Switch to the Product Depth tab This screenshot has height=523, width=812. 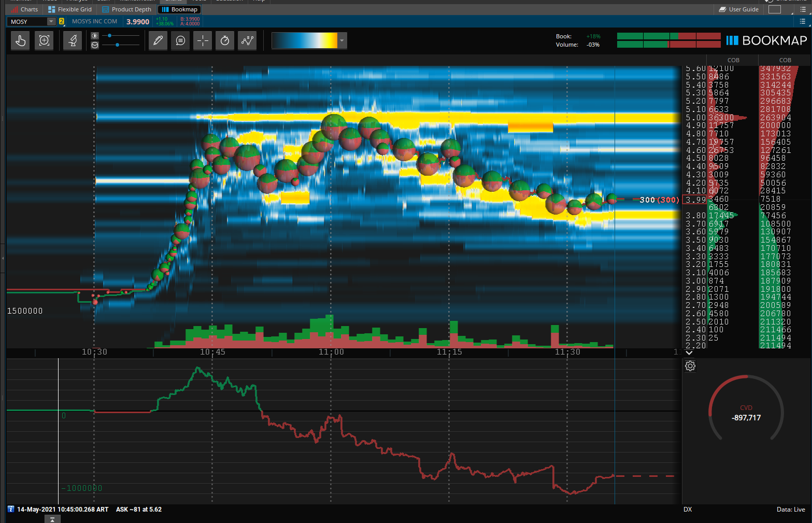click(127, 9)
